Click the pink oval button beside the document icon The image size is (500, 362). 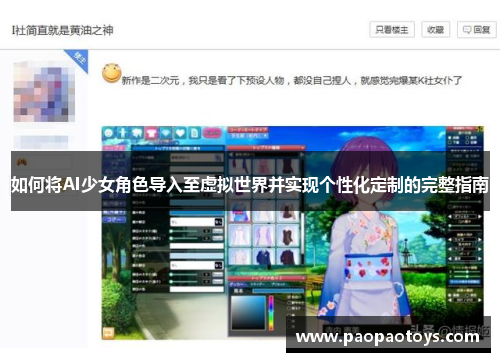click(x=212, y=133)
